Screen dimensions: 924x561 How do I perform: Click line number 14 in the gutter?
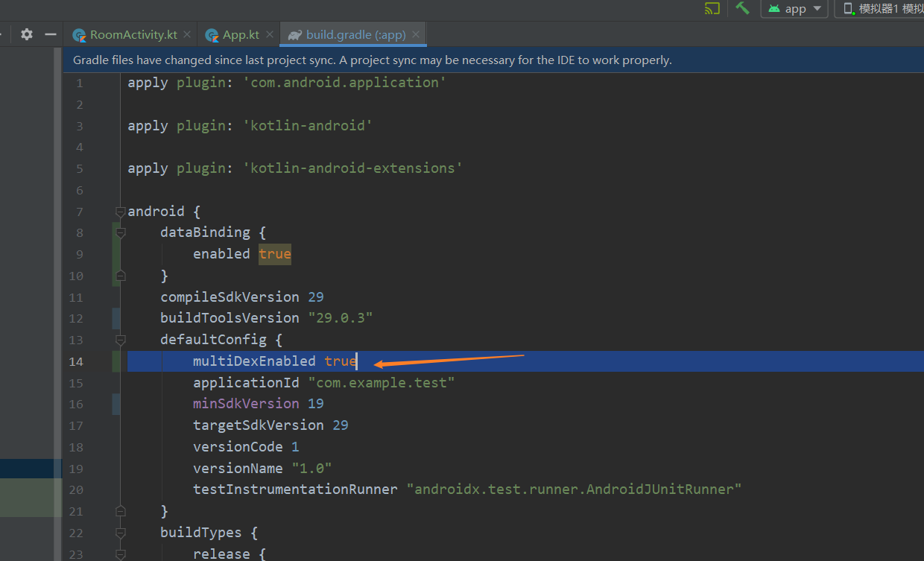coord(76,361)
